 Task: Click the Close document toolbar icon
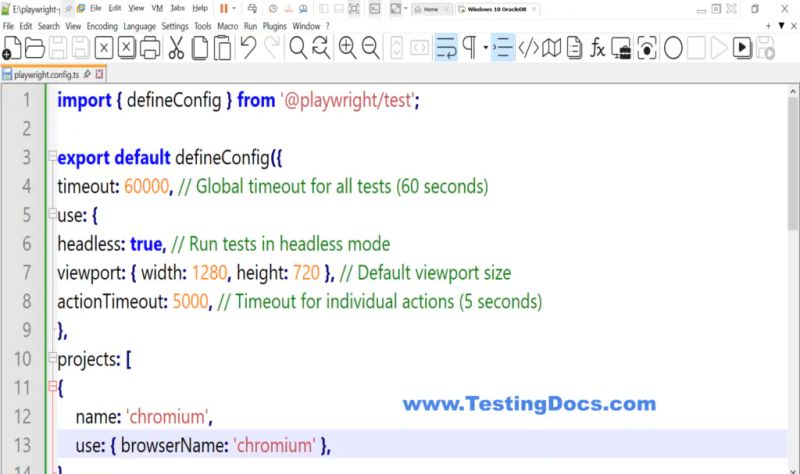click(x=104, y=48)
